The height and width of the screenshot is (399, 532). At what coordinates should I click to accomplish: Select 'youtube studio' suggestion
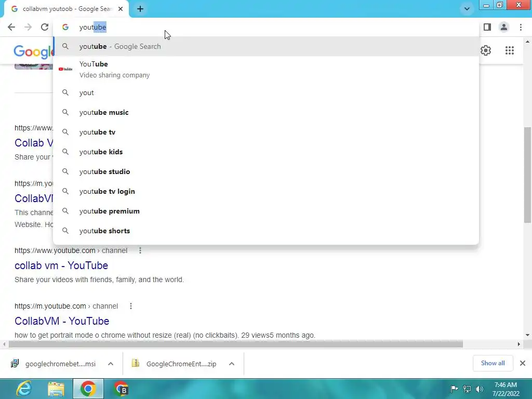(x=267, y=171)
